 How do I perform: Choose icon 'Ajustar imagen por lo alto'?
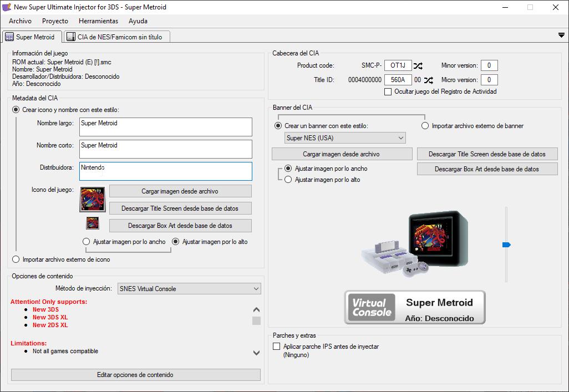(x=210, y=242)
